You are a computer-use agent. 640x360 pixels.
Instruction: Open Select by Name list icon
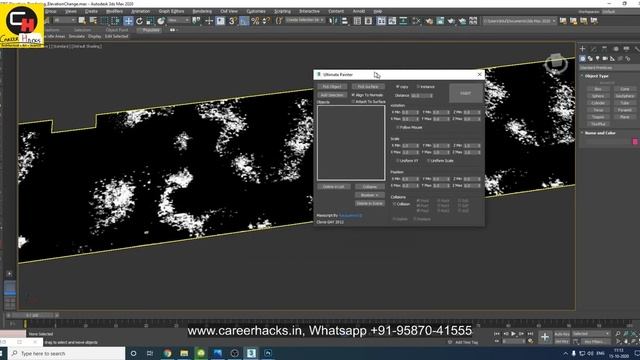pyautogui.click(x=93, y=21)
